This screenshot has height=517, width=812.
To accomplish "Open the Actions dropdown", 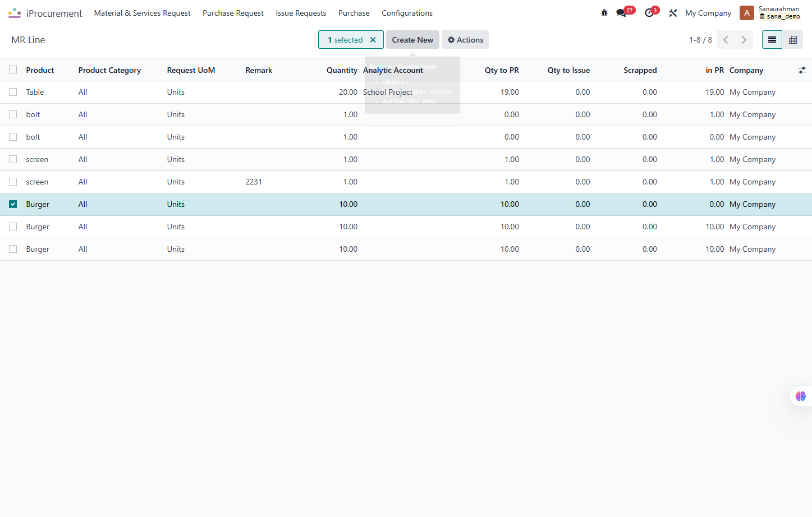I will click(465, 40).
